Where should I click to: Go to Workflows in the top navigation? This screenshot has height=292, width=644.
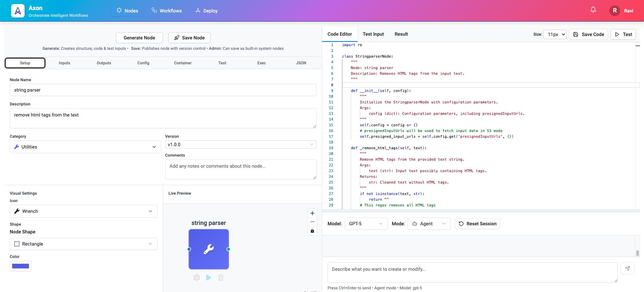pos(167,11)
